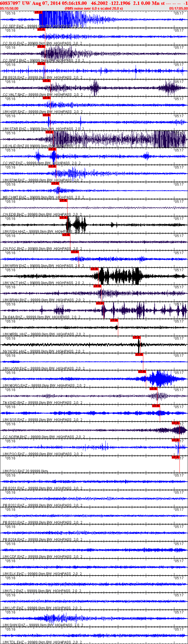Select the UW.HSR.EHZ station label

[42, 112]
